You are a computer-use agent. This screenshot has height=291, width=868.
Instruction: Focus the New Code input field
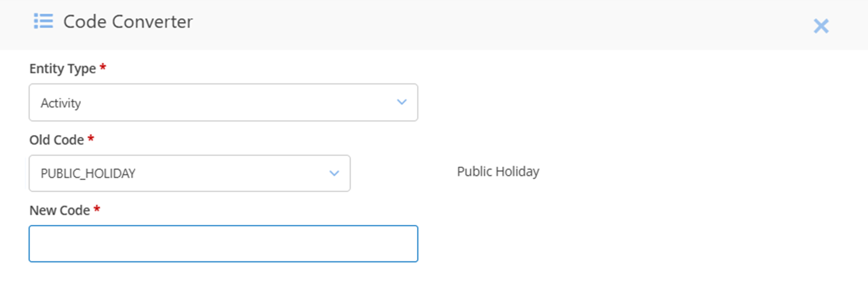click(x=223, y=244)
